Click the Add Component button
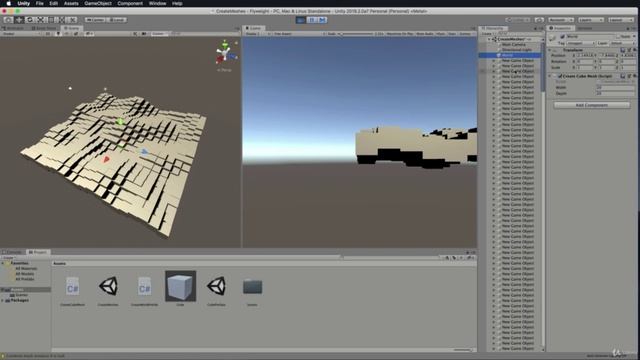640x360 pixels. click(591, 105)
